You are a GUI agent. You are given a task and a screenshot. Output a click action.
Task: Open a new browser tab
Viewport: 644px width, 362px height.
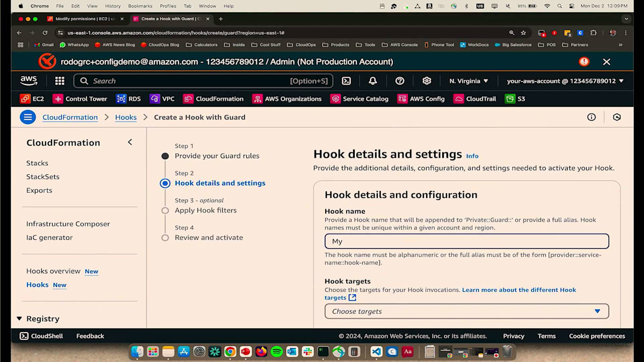click(x=221, y=19)
